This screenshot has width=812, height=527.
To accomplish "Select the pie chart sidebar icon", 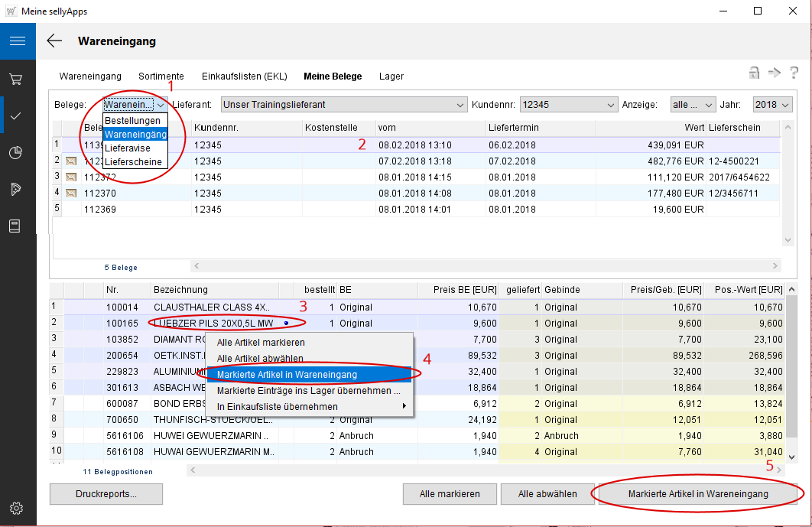I will pyautogui.click(x=16, y=152).
